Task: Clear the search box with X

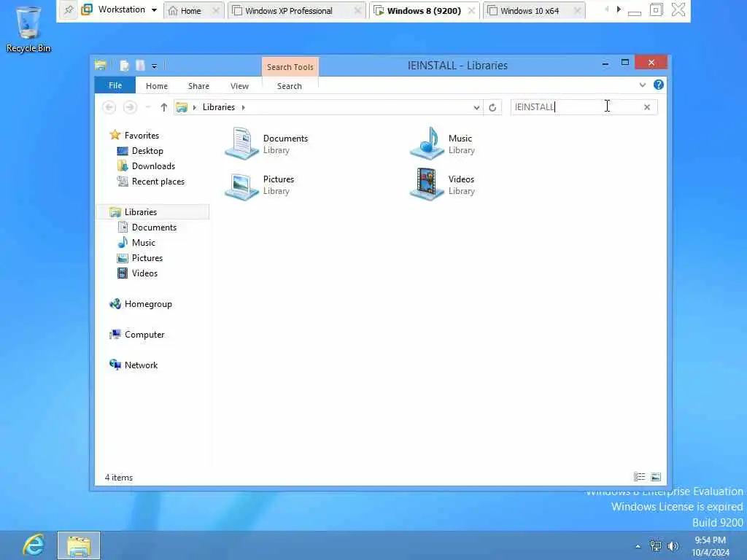Action: pos(647,107)
